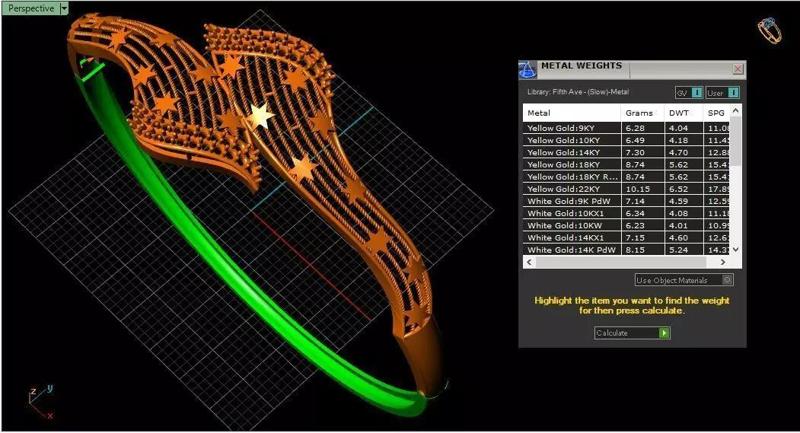Click the 6.52 DWT value
This screenshot has height=433, width=800.
click(x=679, y=189)
